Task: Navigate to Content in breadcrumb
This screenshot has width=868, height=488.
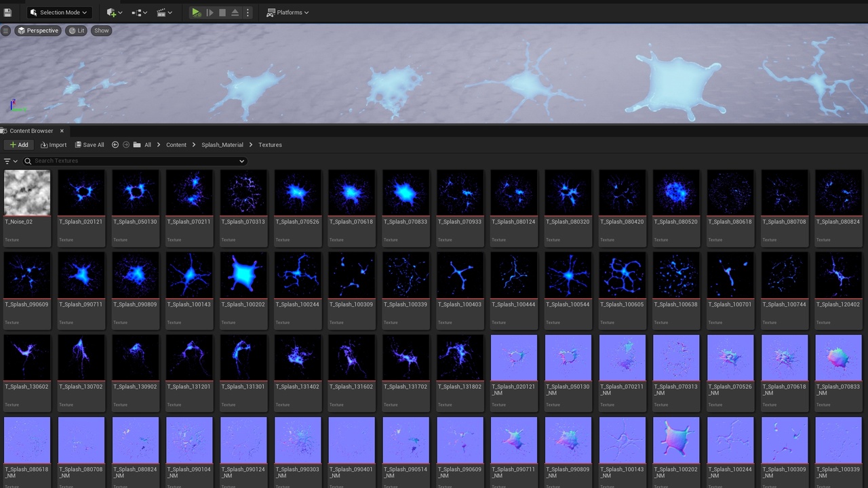Action: point(176,144)
